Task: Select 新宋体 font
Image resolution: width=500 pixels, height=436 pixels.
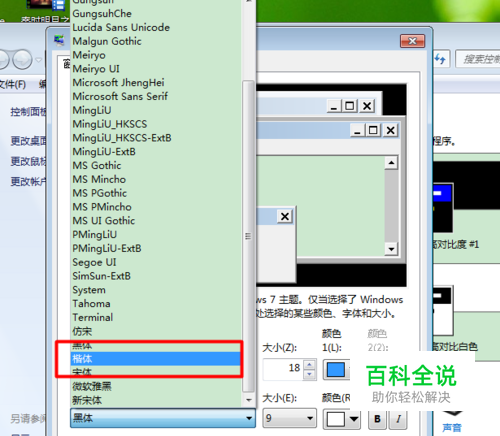Action: click(x=156, y=400)
